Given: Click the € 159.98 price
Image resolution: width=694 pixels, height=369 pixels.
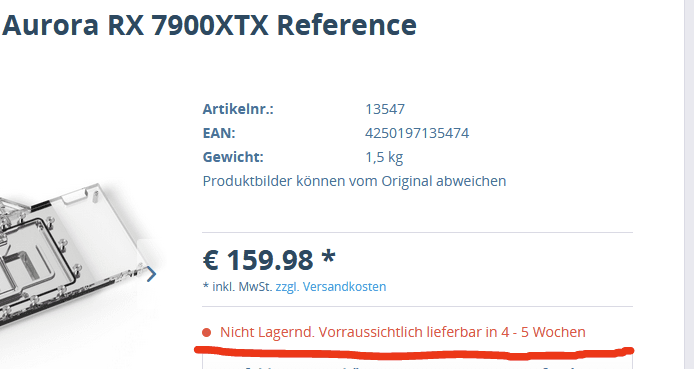Looking at the screenshot, I should pyautogui.click(x=258, y=260).
